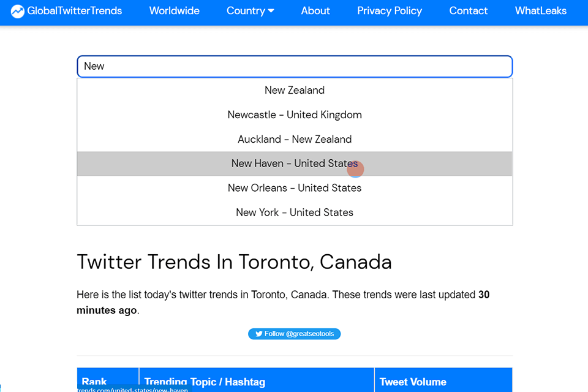
Task: Click the Follow @greatseotools button
Action: click(x=295, y=334)
